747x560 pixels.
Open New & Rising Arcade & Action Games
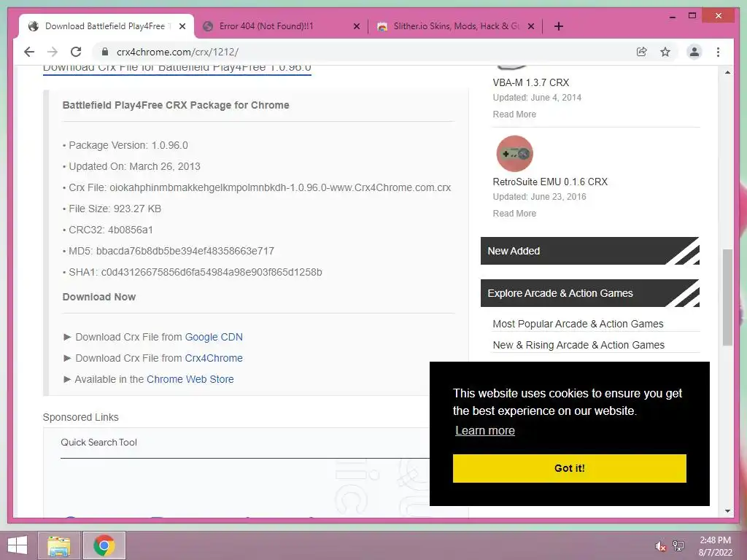[x=578, y=345]
